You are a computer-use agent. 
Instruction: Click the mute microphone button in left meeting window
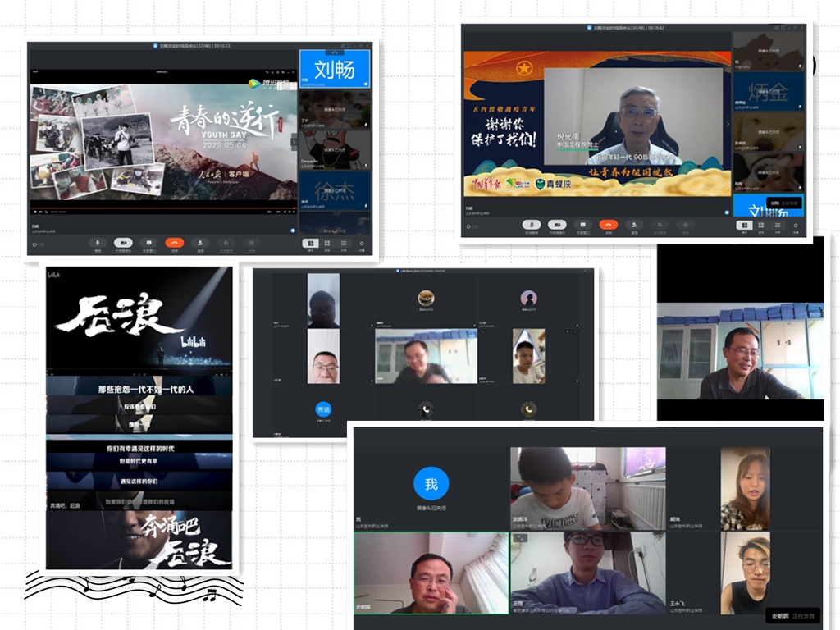pos(98,243)
